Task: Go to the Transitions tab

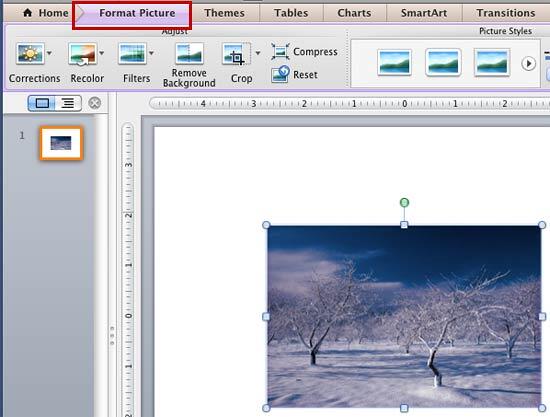Action: pyautogui.click(x=506, y=13)
